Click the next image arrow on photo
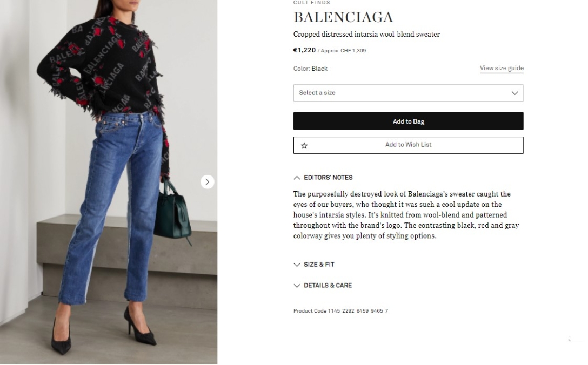 208,182
